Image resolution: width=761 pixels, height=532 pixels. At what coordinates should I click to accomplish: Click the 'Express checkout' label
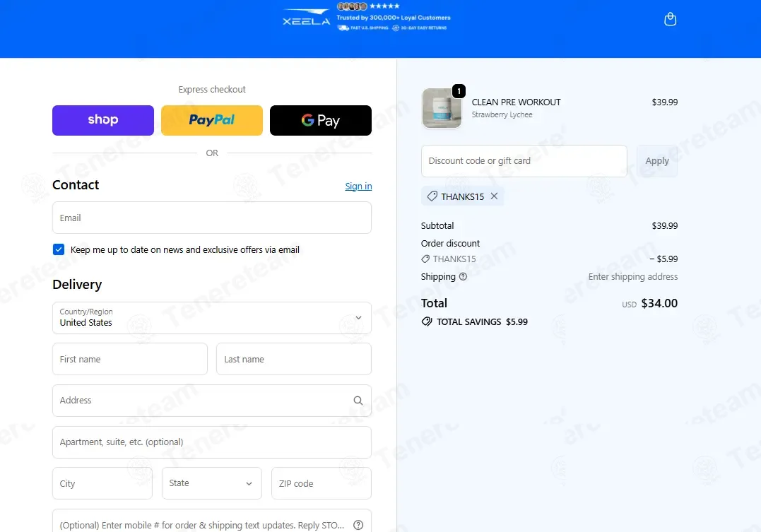[211, 89]
